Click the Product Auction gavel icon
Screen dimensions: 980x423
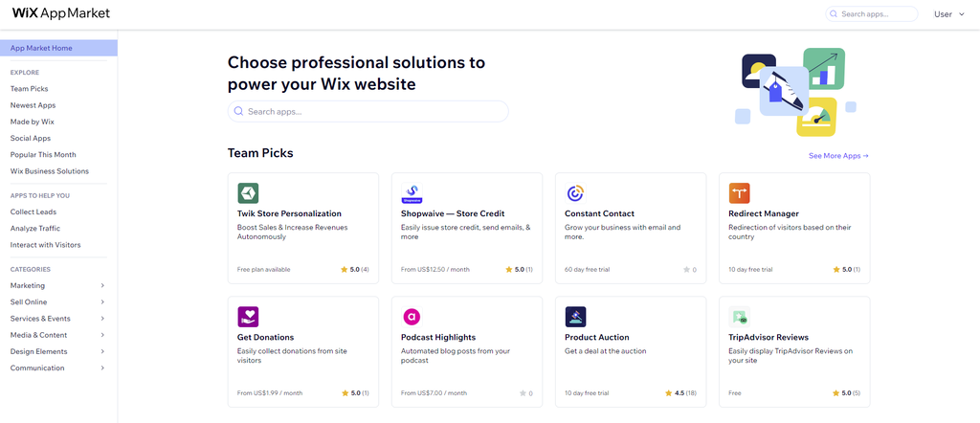coord(575,316)
